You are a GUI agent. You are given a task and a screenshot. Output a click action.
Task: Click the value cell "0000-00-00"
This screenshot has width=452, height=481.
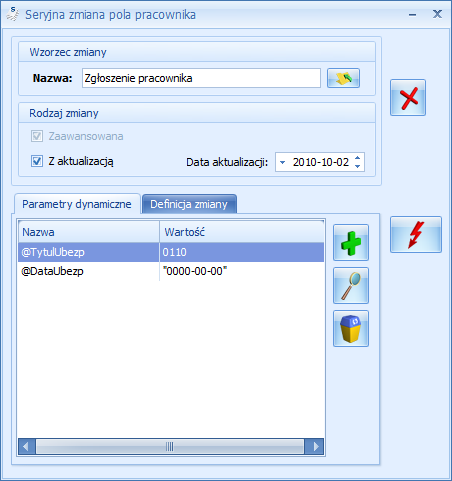coord(242,271)
